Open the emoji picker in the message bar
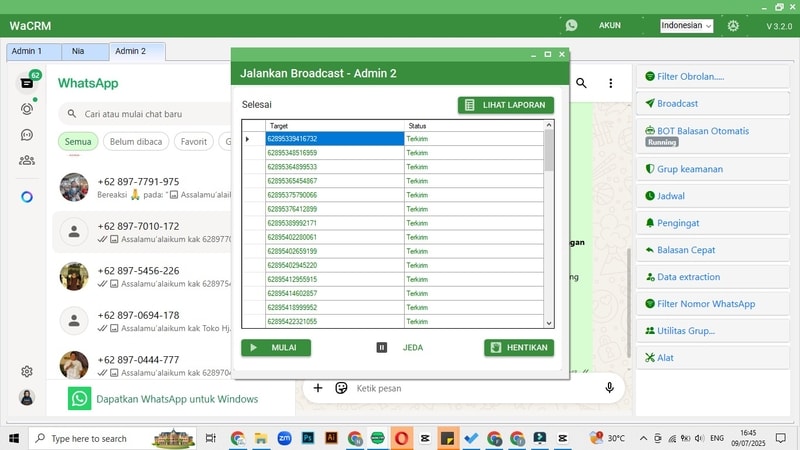The width and height of the screenshot is (800, 450). 341,388
